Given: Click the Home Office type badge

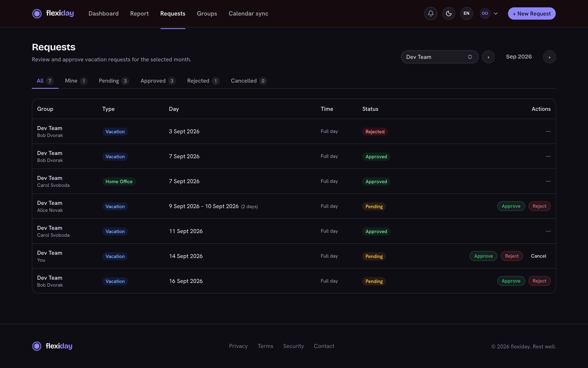Looking at the screenshot, I should tap(119, 182).
